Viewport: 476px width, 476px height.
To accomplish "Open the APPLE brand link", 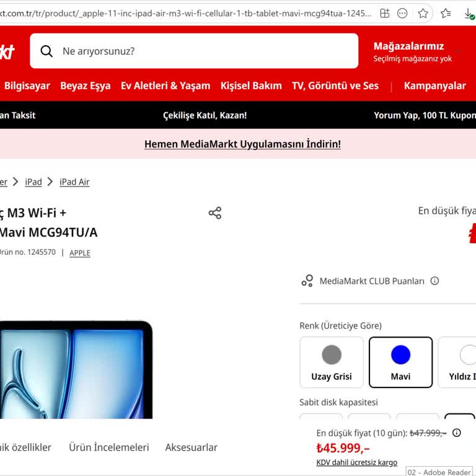I will coord(80,253).
